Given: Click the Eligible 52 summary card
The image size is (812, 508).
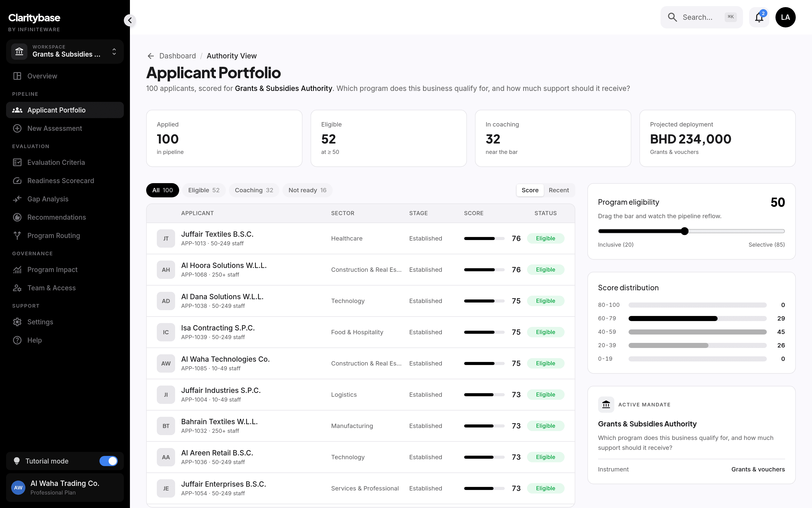Looking at the screenshot, I should tap(388, 138).
